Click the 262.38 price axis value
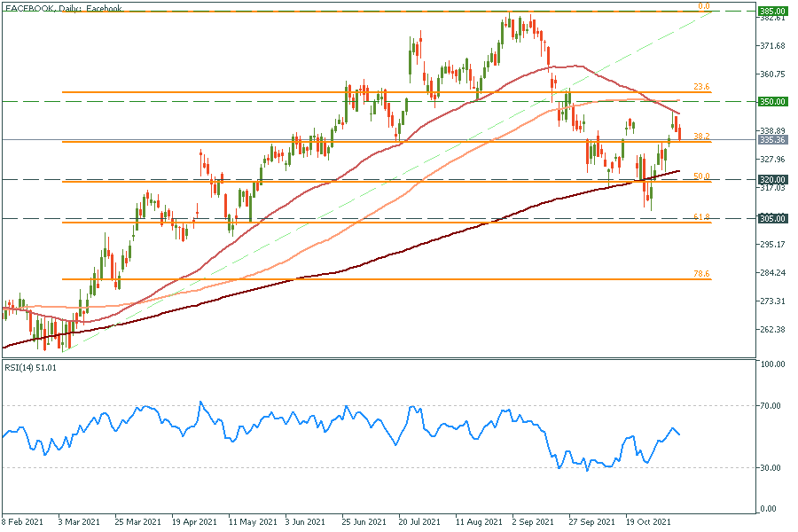 (773, 330)
